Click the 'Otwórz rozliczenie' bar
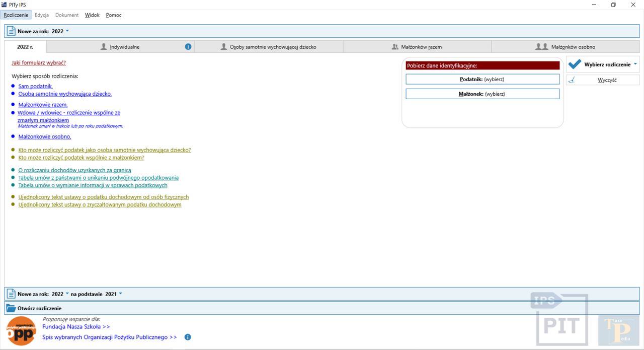Image resolution: width=644 pixels, height=350 pixels. [x=322, y=308]
